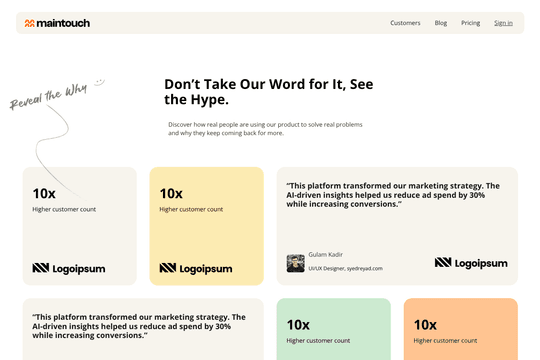Click the Sign in link
Image resolution: width=540 pixels, height=360 pixels.
(503, 23)
